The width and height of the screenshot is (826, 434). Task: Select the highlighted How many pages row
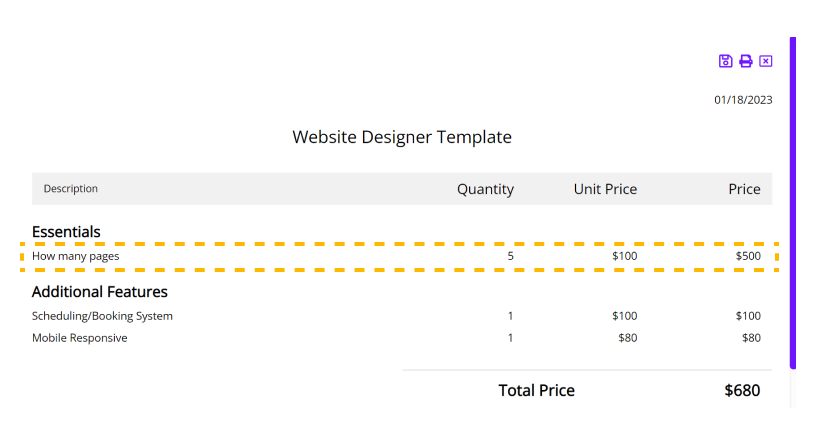pos(399,257)
